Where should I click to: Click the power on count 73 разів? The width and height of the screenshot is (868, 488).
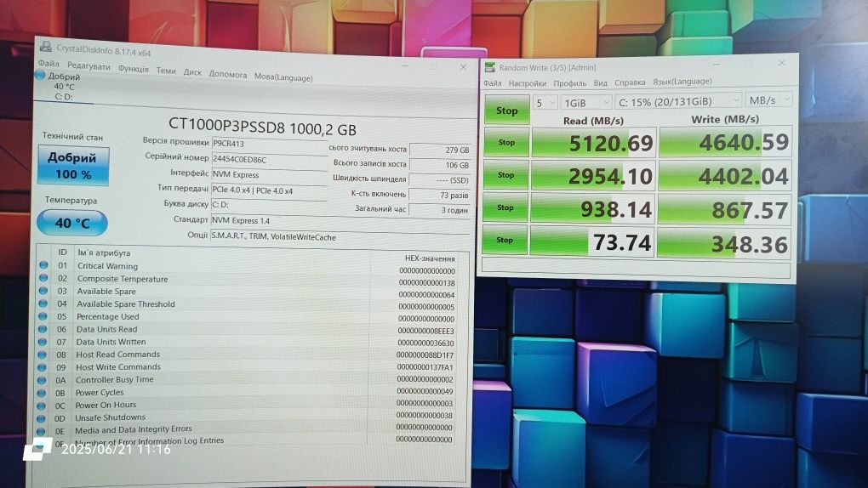[440, 195]
